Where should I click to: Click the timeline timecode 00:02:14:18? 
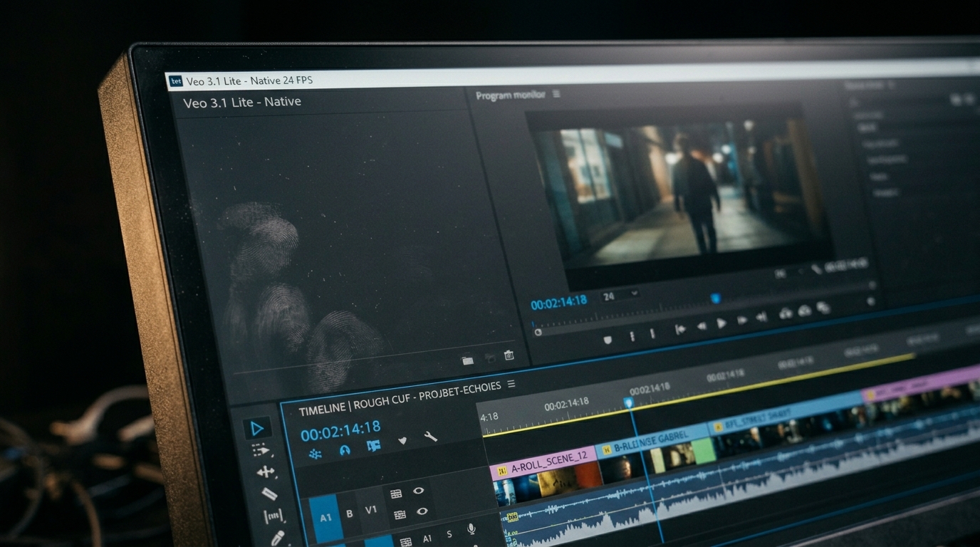click(340, 431)
